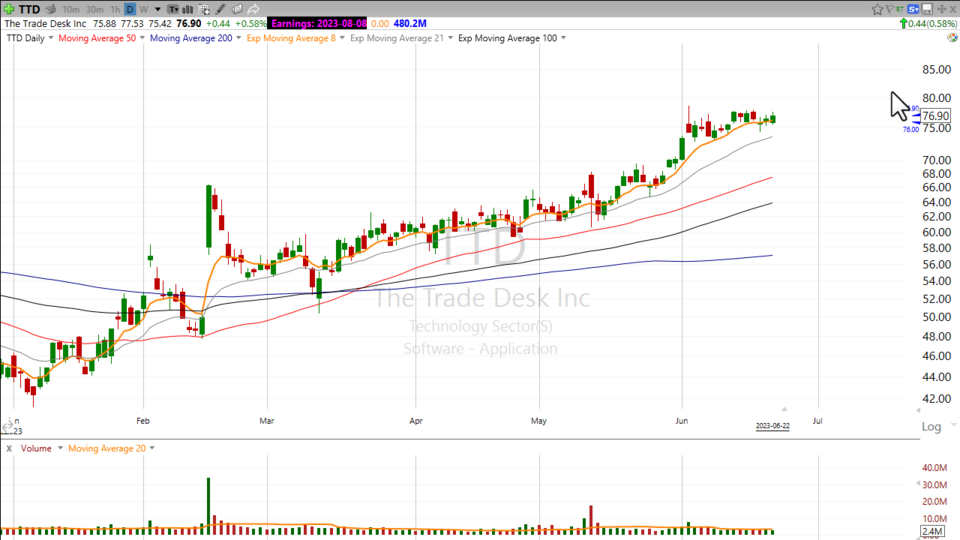Click the save layout disk icon
The image size is (960, 540).
pos(927,9)
